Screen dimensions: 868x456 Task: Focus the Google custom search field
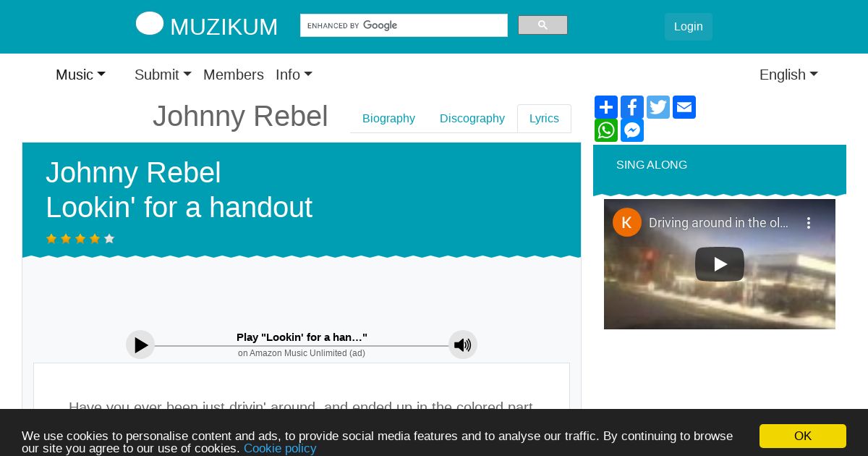(404, 25)
